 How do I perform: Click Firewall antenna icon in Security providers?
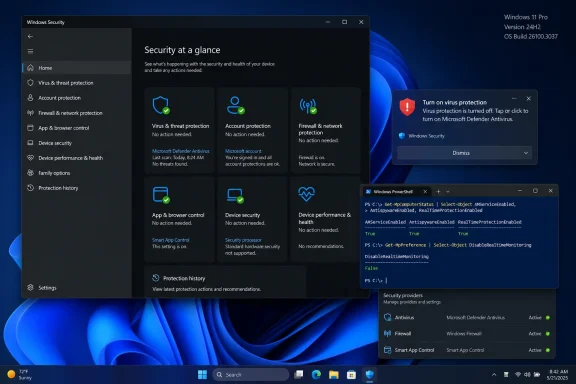(387, 334)
